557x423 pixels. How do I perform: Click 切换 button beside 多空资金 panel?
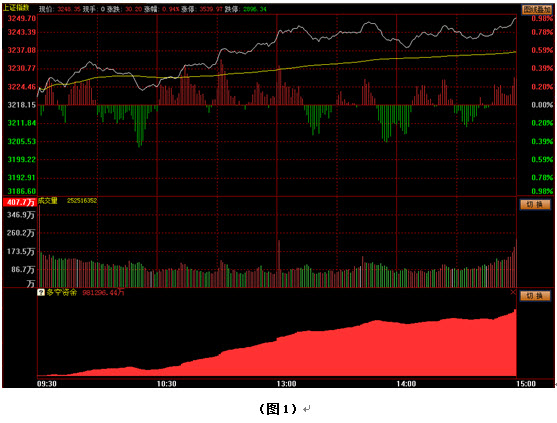coord(535,296)
